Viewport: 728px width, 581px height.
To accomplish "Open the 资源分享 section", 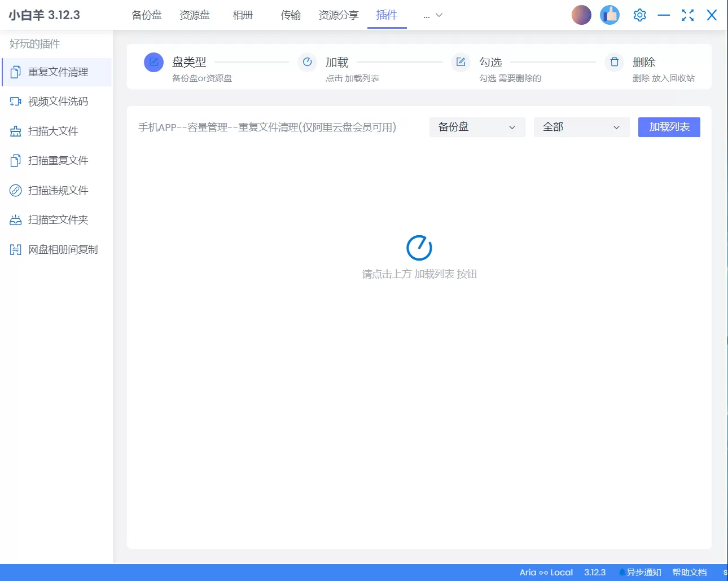I will point(338,15).
